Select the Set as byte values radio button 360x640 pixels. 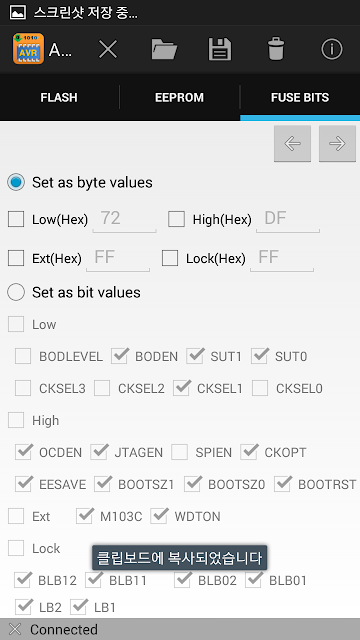pos(16,182)
